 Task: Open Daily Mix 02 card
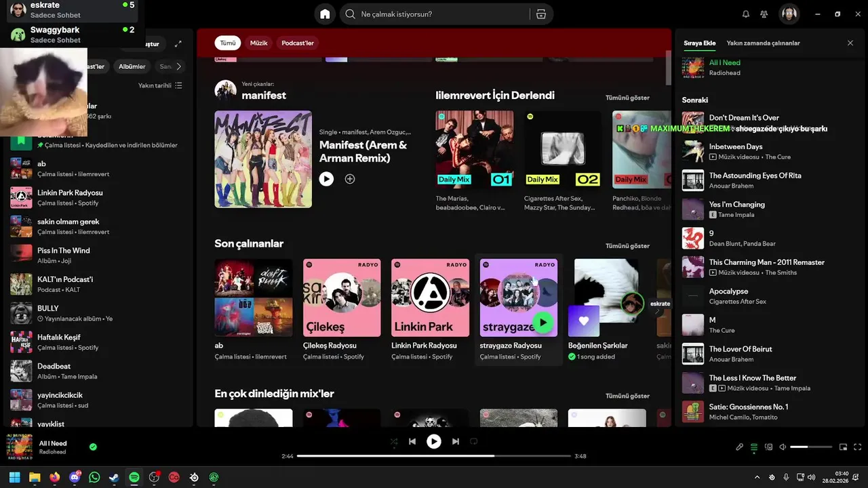[x=563, y=161]
